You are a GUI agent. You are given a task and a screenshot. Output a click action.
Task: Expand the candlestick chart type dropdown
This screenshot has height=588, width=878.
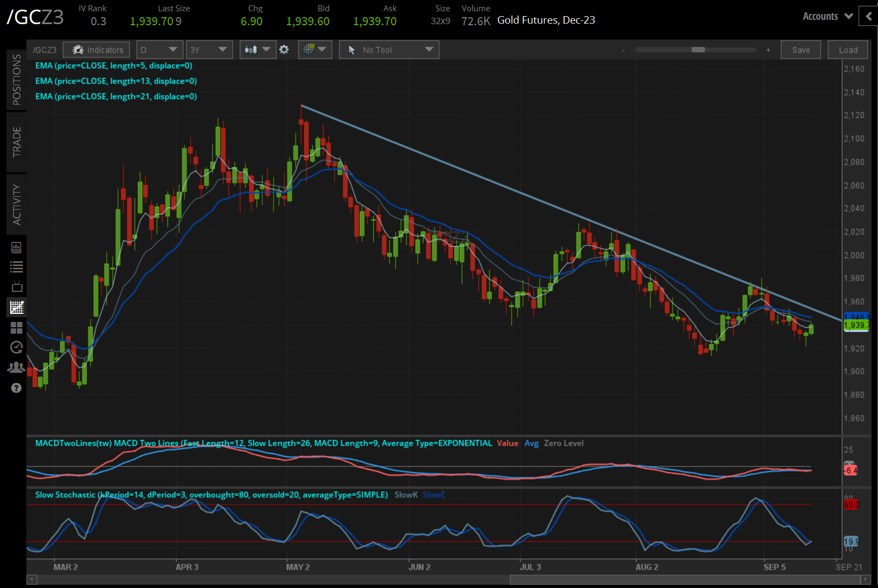(x=257, y=50)
